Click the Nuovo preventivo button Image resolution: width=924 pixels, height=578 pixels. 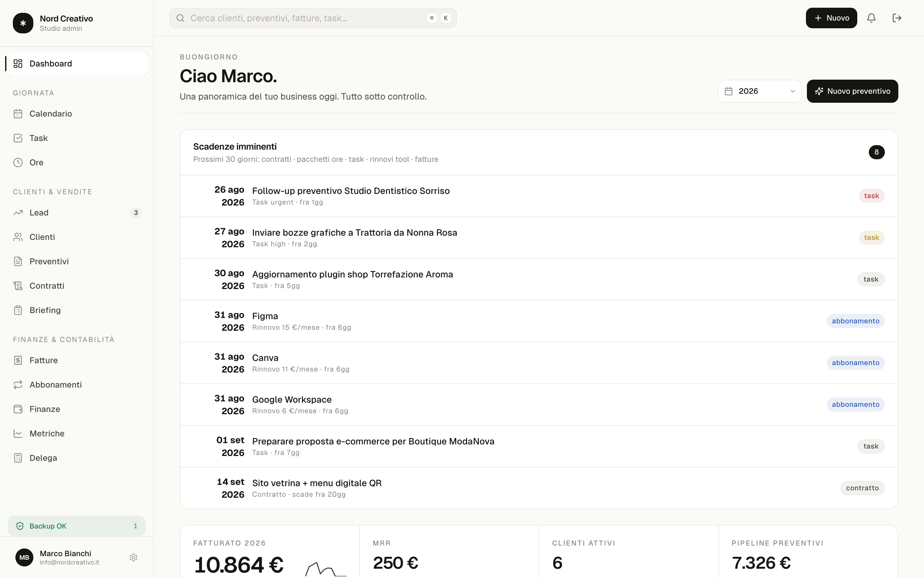coord(852,92)
